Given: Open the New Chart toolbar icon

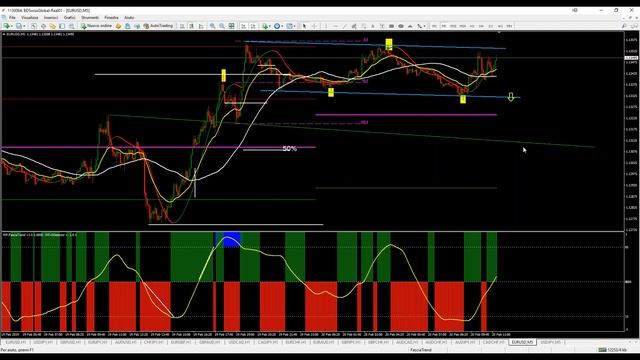Looking at the screenshot, I should [7, 26].
